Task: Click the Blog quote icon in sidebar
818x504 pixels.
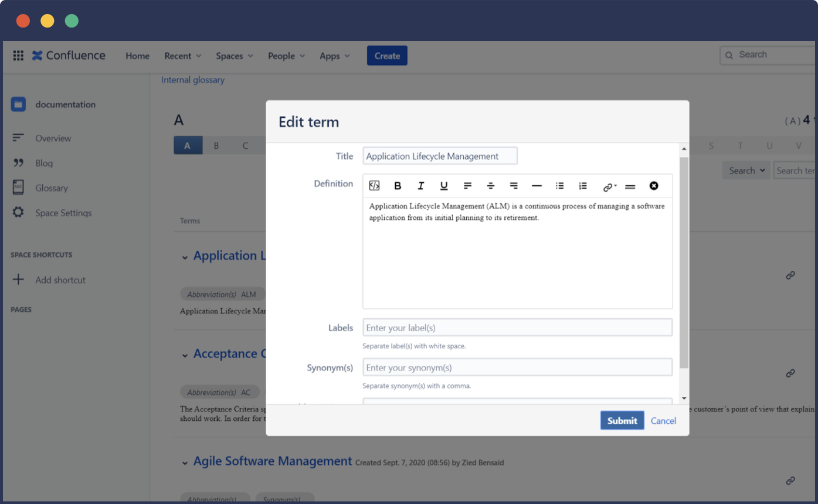Action: [18, 163]
